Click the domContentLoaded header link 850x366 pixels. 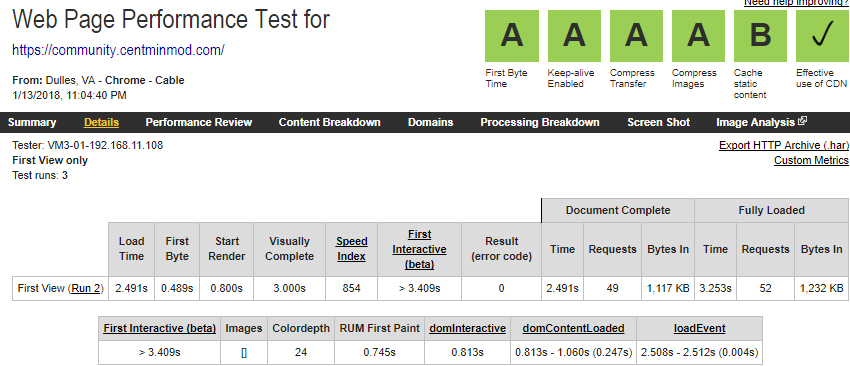(x=574, y=329)
